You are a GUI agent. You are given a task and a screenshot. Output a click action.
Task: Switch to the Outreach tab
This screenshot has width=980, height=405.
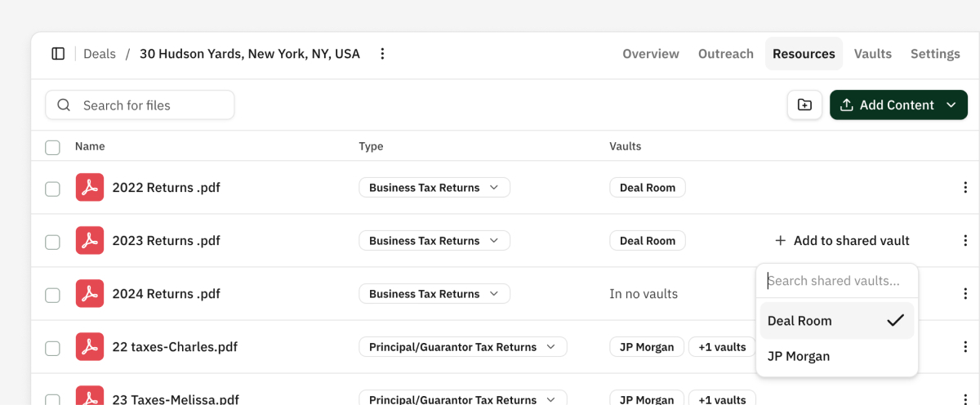(x=725, y=54)
